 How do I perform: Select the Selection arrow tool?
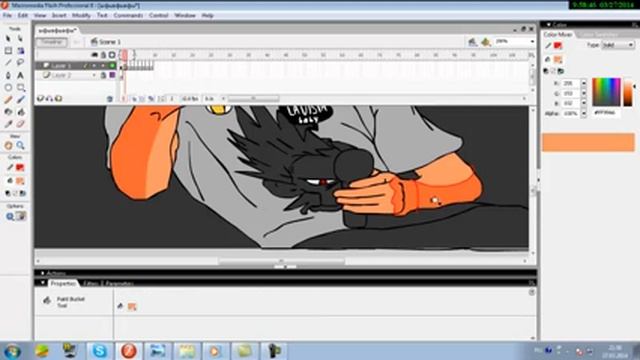pyautogui.click(x=8, y=38)
